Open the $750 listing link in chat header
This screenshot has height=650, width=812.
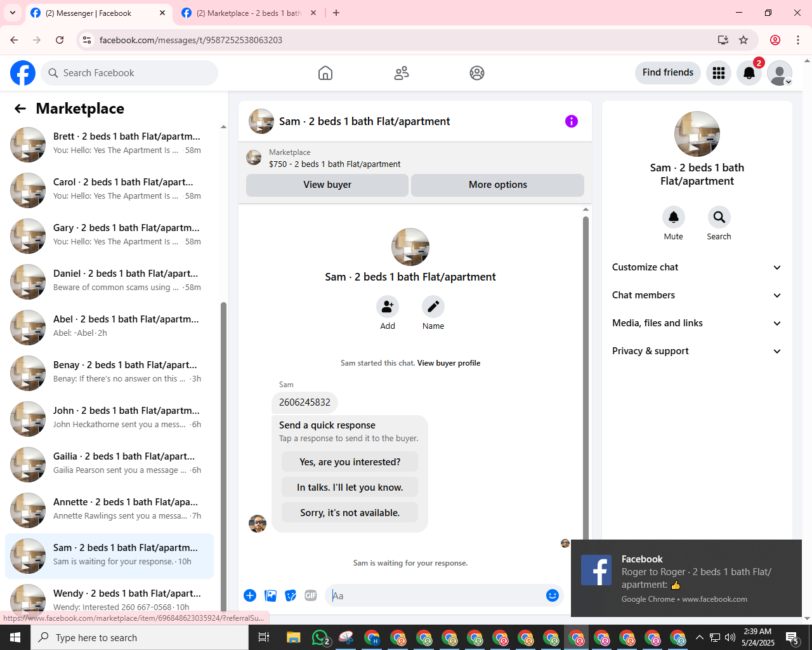click(x=334, y=164)
